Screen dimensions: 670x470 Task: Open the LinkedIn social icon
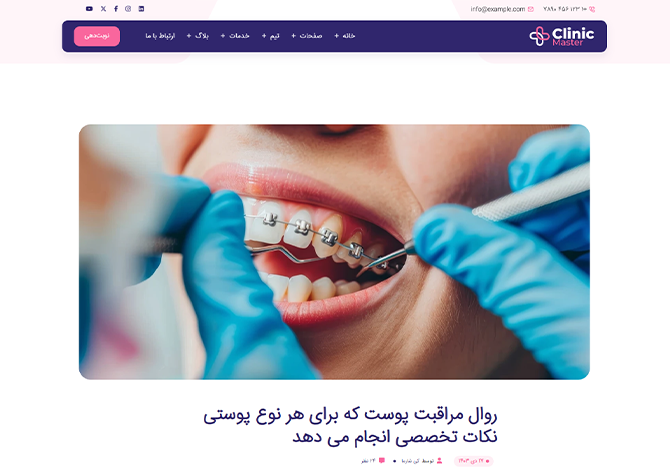click(x=141, y=9)
